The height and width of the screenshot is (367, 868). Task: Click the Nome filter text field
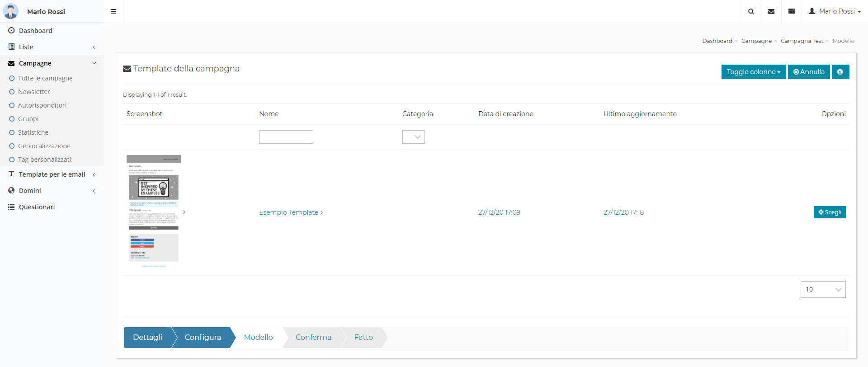click(x=286, y=137)
